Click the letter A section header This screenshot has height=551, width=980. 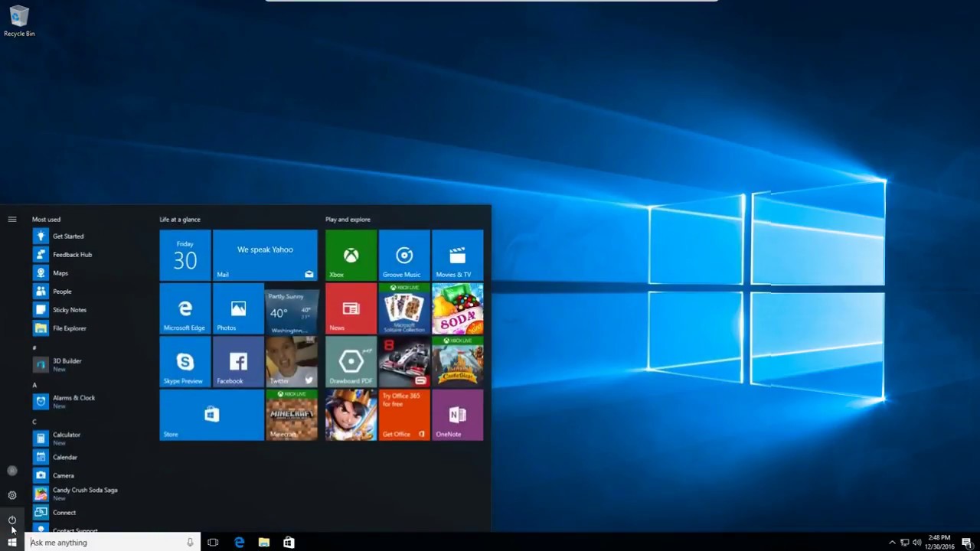click(34, 385)
